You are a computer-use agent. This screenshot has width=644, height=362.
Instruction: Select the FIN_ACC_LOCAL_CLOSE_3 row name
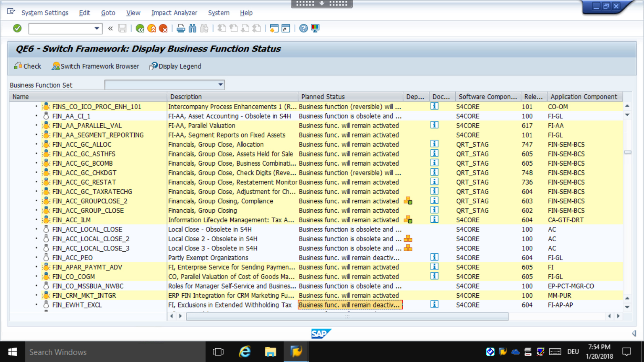click(91, 248)
